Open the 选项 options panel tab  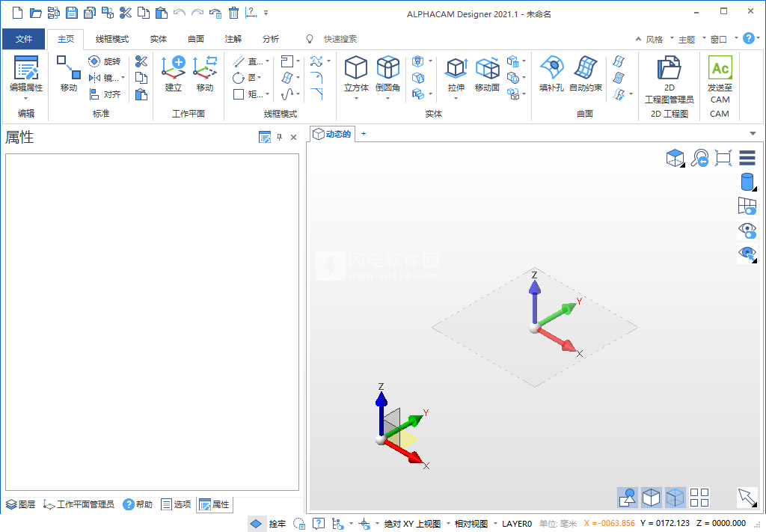pyautogui.click(x=176, y=504)
